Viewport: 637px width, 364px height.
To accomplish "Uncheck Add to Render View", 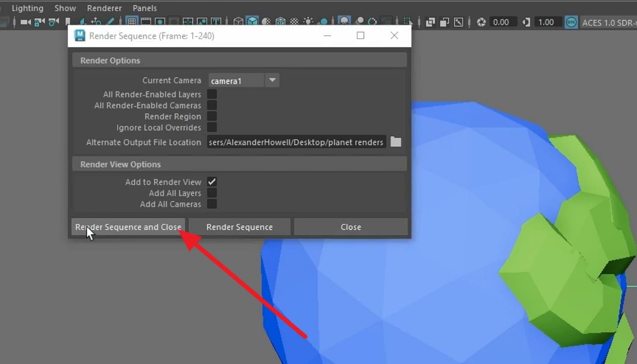I will [212, 182].
